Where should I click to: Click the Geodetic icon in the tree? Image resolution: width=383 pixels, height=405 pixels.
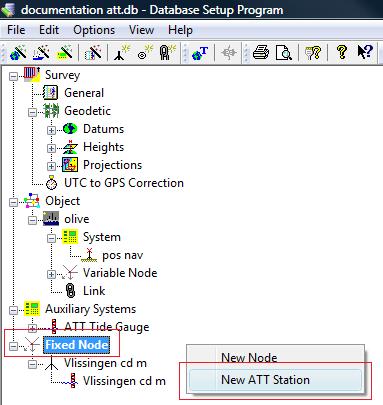click(x=51, y=111)
